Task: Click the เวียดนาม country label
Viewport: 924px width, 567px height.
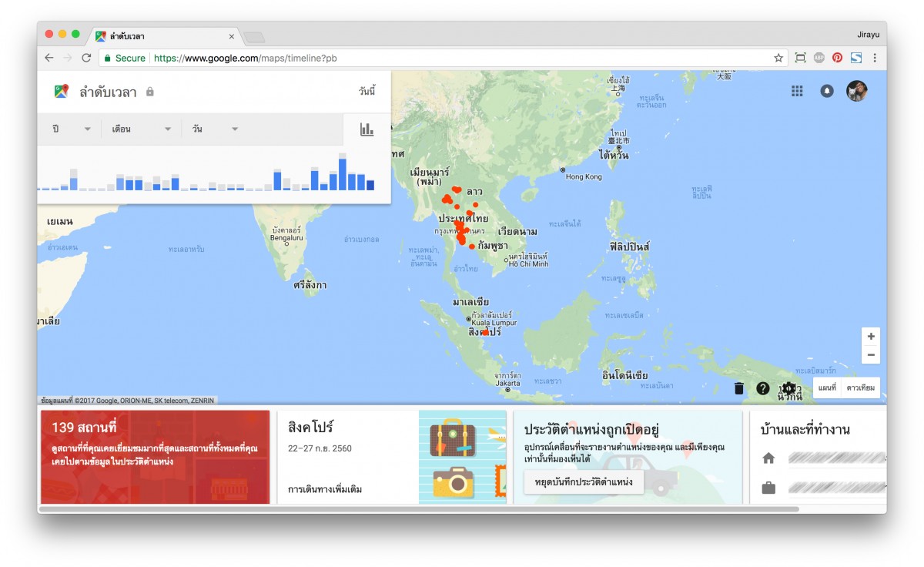Action: tap(517, 231)
